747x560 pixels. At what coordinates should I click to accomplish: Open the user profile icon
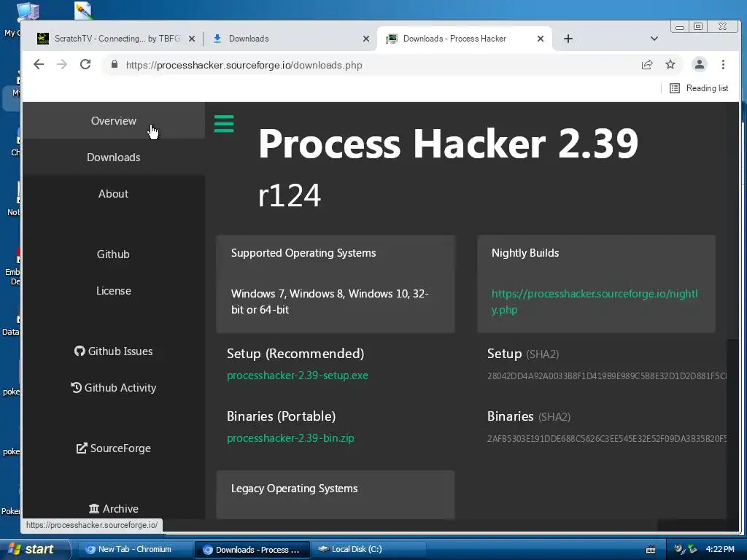coord(699,64)
